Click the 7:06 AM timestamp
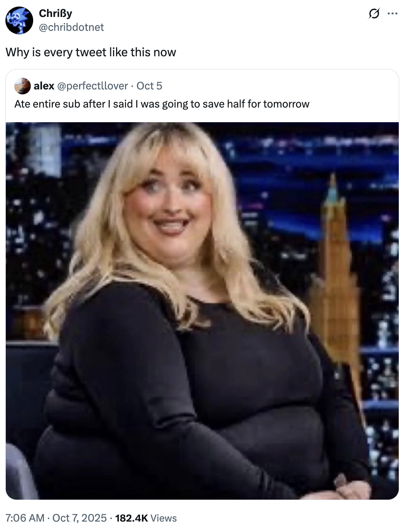Screen dimensions: 408x532 point(25,518)
